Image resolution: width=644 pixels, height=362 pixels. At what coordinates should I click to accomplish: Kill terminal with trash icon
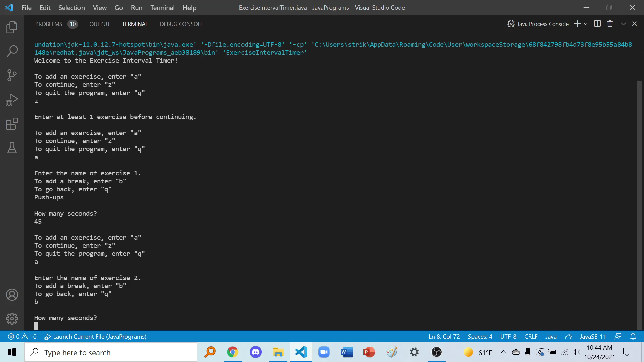[x=610, y=24]
